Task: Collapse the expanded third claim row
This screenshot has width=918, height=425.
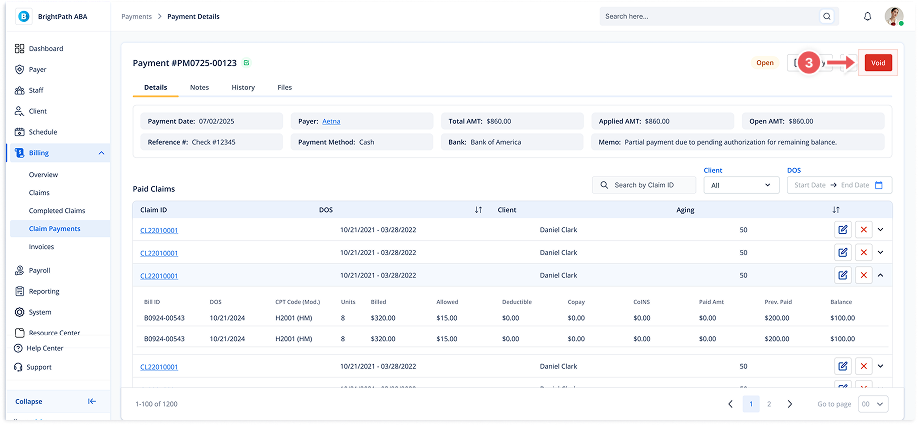Action: 881,275
